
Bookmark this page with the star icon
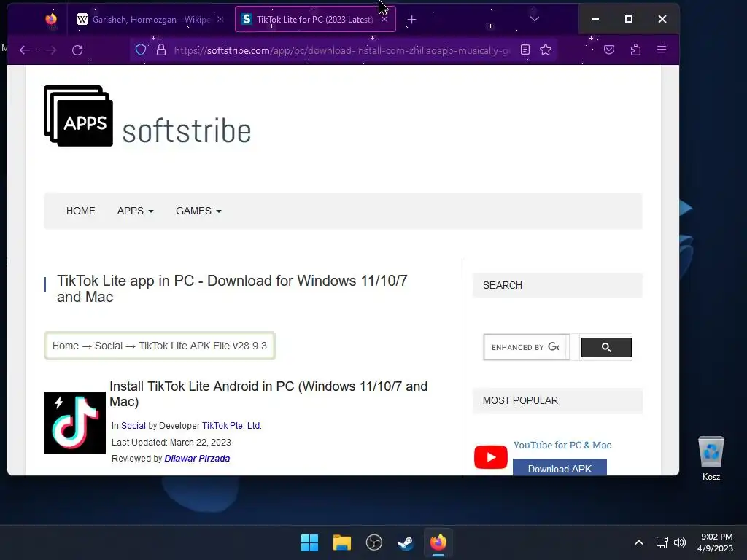click(546, 50)
